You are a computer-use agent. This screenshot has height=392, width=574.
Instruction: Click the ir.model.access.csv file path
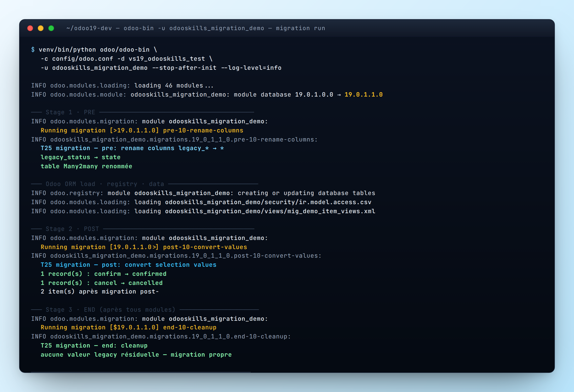point(268,202)
